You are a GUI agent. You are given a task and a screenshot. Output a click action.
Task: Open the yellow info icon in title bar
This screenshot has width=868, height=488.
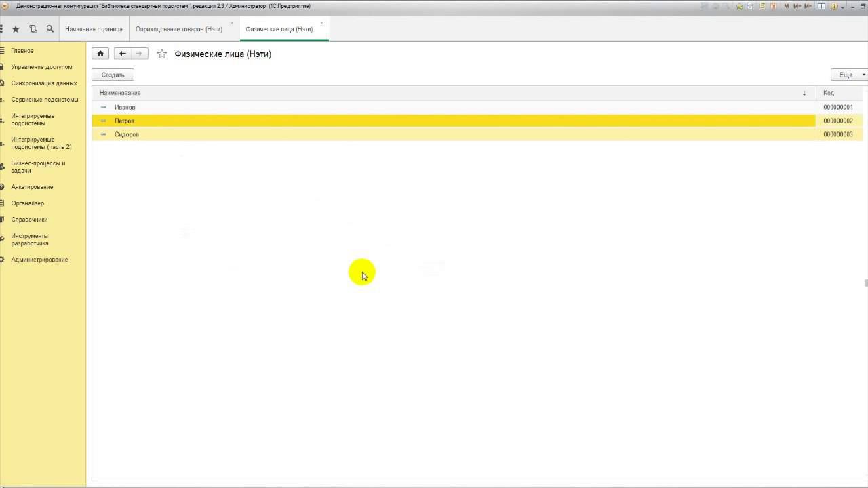point(834,6)
